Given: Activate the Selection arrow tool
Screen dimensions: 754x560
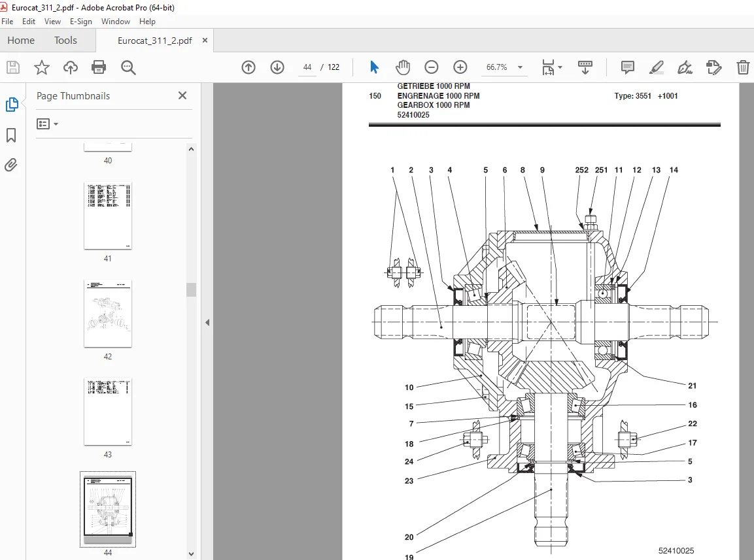Looking at the screenshot, I should pos(375,67).
